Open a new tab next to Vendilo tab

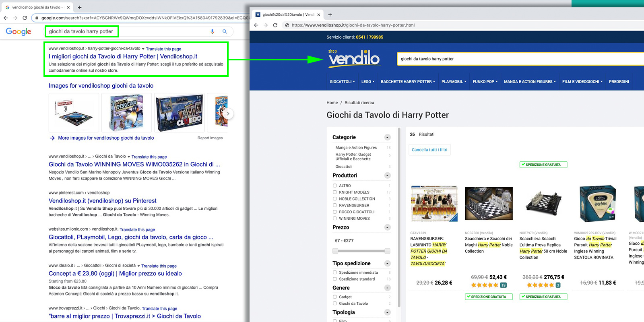coord(330,14)
